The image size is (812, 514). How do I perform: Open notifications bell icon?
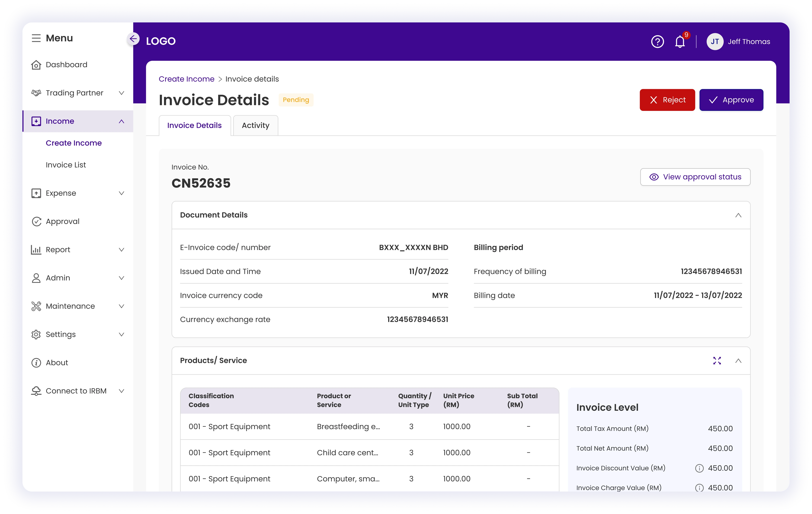[x=680, y=41]
